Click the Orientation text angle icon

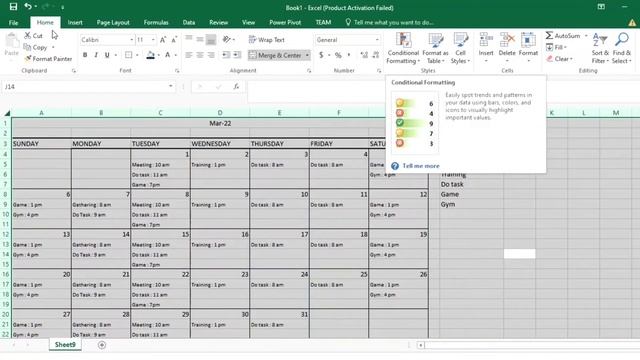click(227, 40)
